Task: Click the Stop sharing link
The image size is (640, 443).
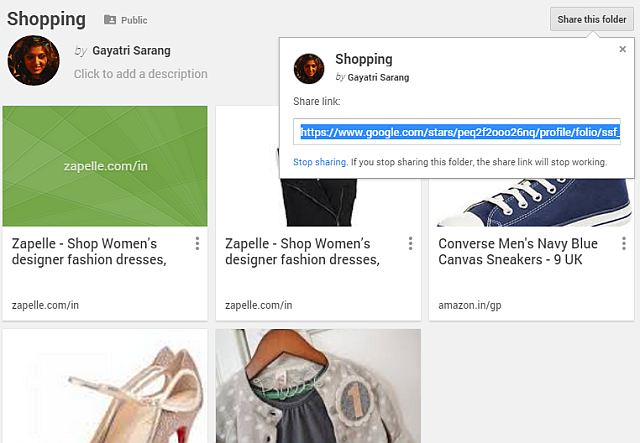Action: pos(320,162)
